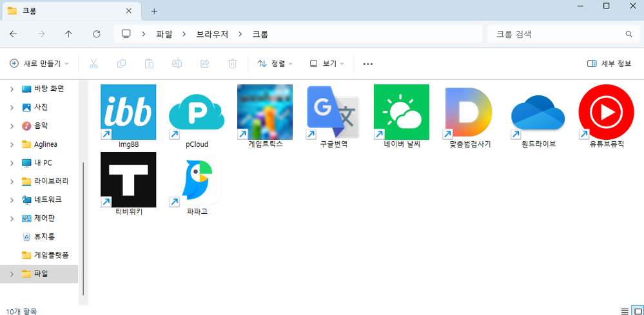Viewport: 644px width, 315px height.
Task: Select the 구글번역 shortcut icon
Action: click(333, 112)
